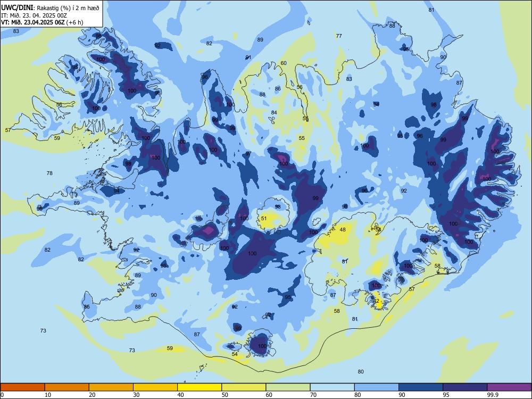Click the legend tick label '0'
This screenshot has height=399, width=532.
tap(2, 395)
